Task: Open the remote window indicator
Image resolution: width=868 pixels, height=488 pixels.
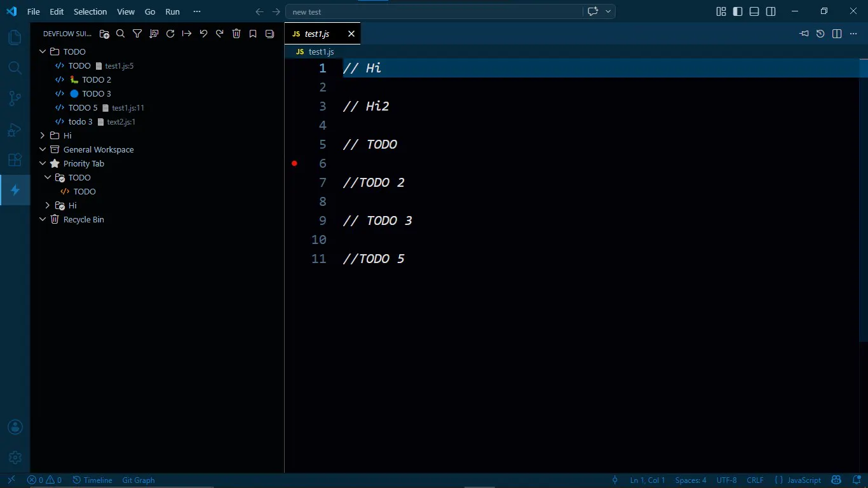Action: [11, 480]
